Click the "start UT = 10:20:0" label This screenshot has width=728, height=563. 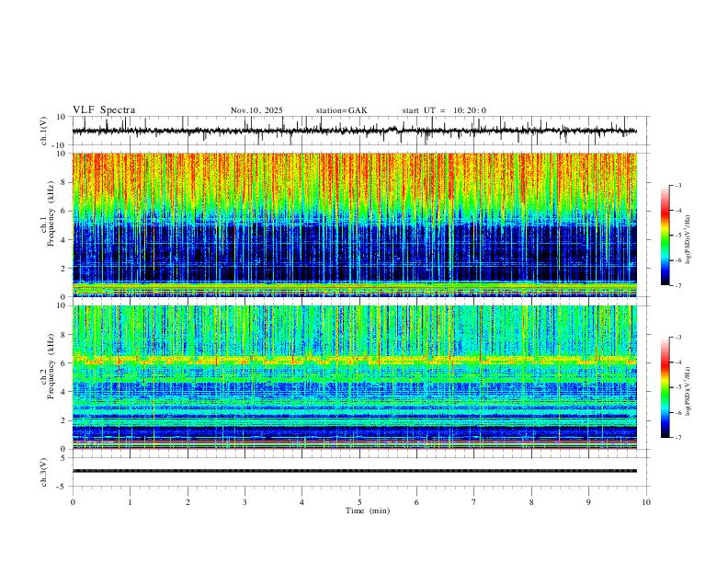[x=444, y=110]
